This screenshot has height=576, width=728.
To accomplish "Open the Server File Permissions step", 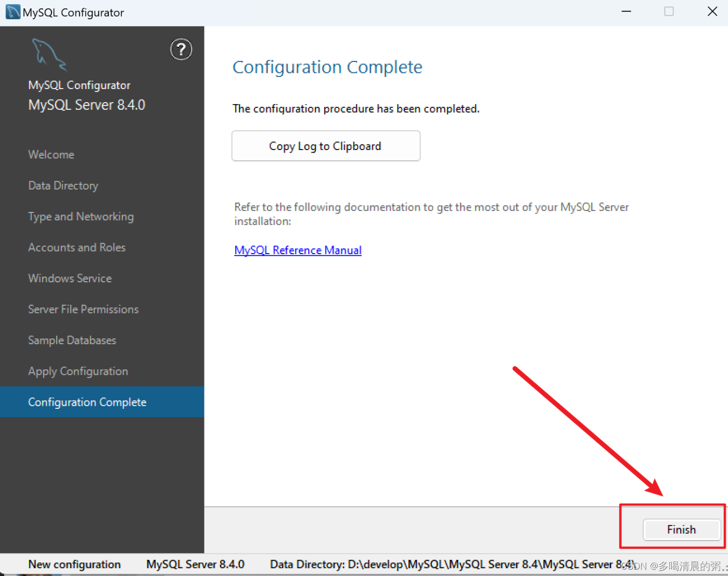I will (83, 309).
